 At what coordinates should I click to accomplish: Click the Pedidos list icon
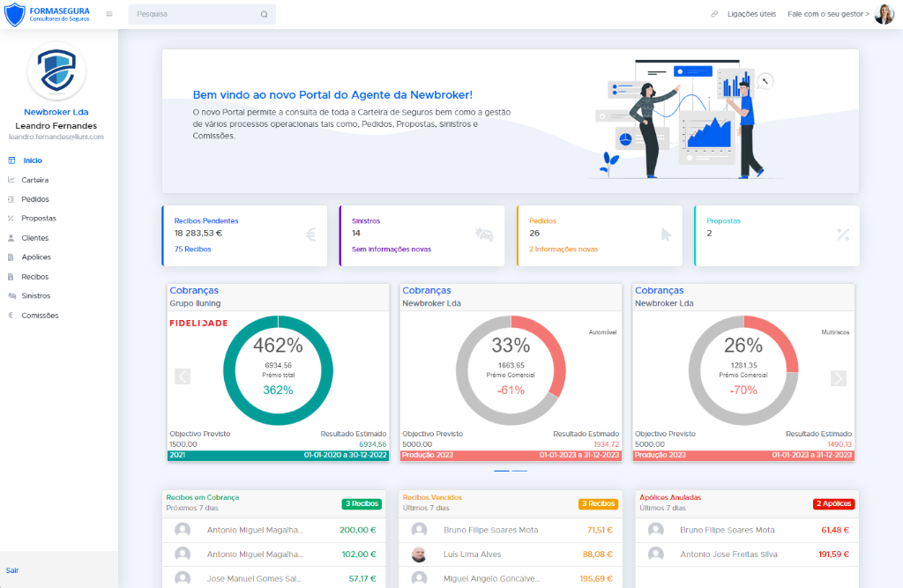(11, 199)
